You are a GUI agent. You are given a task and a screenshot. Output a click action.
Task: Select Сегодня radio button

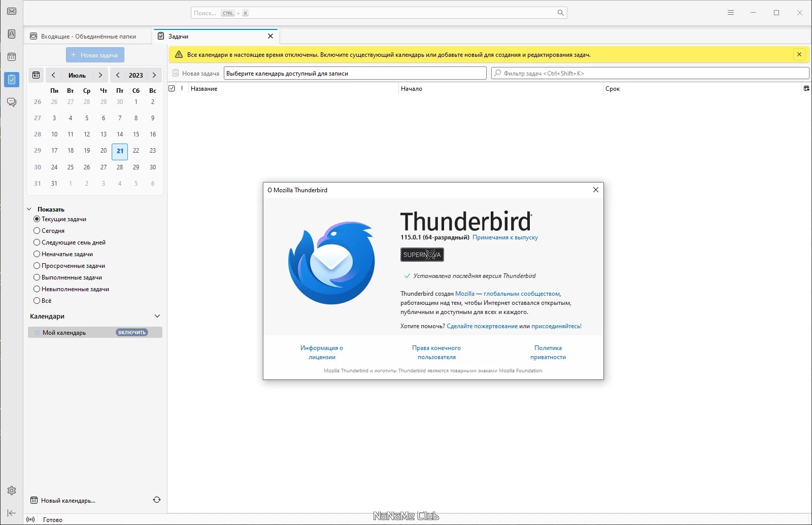(x=37, y=231)
